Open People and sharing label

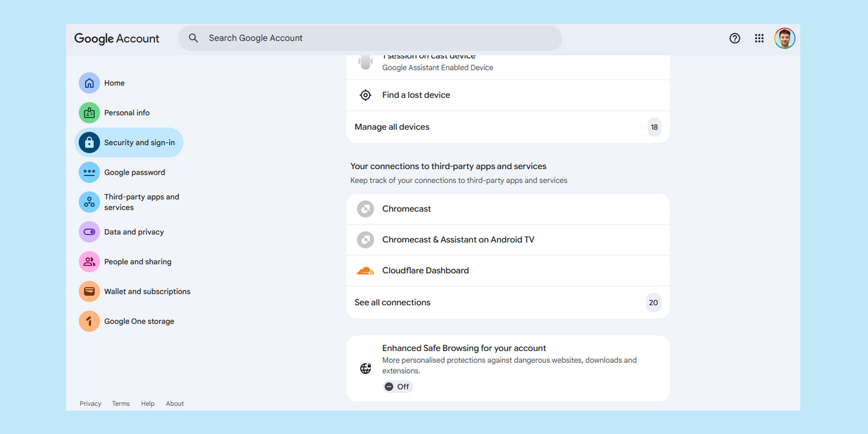point(138,262)
